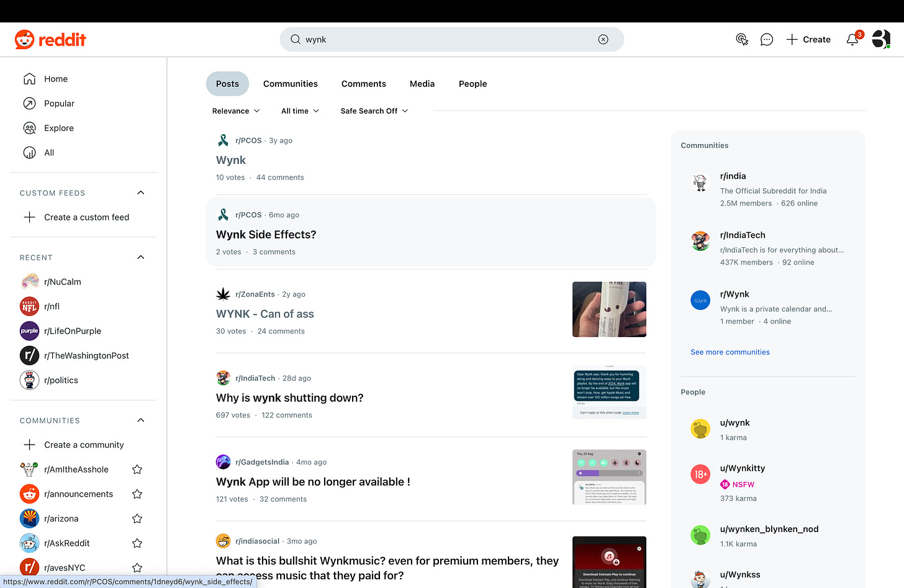Favorite r/AmItheAsshole with the star
Screen dimensions: 904x588
click(x=137, y=469)
